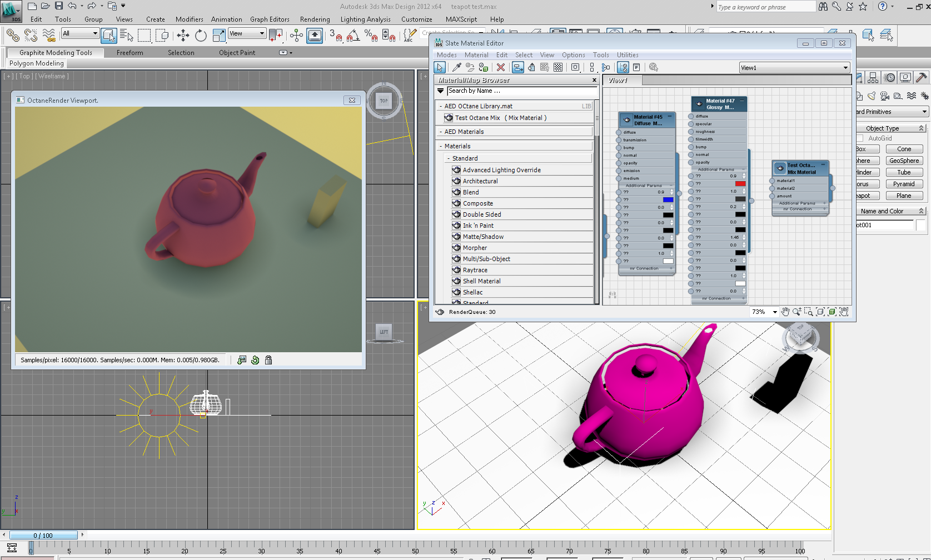Click Lay Out Children icon in Slate toolbar

[x=606, y=67]
